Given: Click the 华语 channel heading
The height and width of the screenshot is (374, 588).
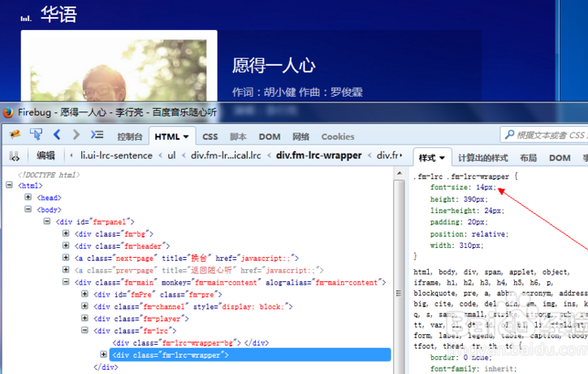Looking at the screenshot, I should [x=58, y=15].
